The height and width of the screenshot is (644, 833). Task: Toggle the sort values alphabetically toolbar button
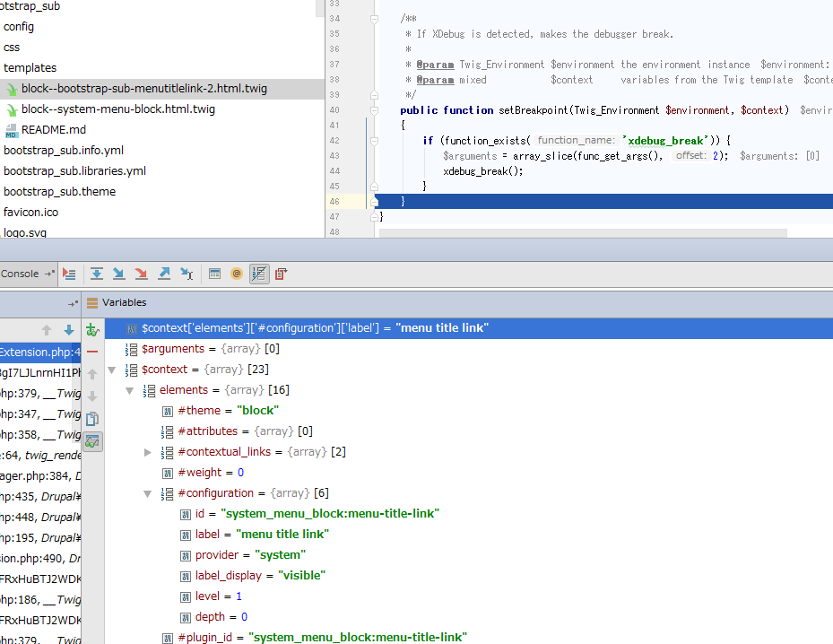pyautogui.click(x=258, y=274)
